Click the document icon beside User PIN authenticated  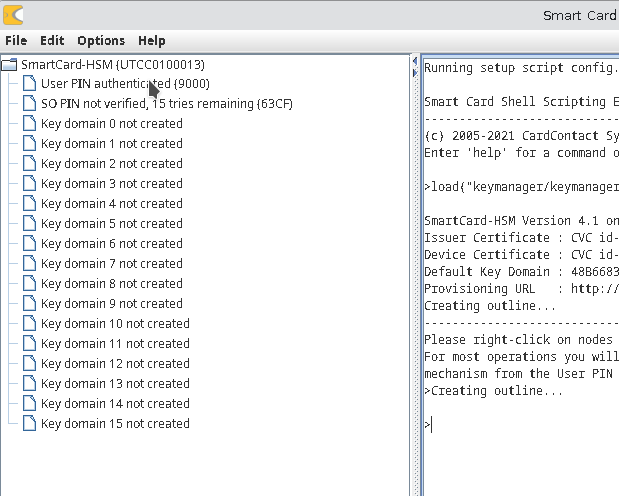coord(29,84)
